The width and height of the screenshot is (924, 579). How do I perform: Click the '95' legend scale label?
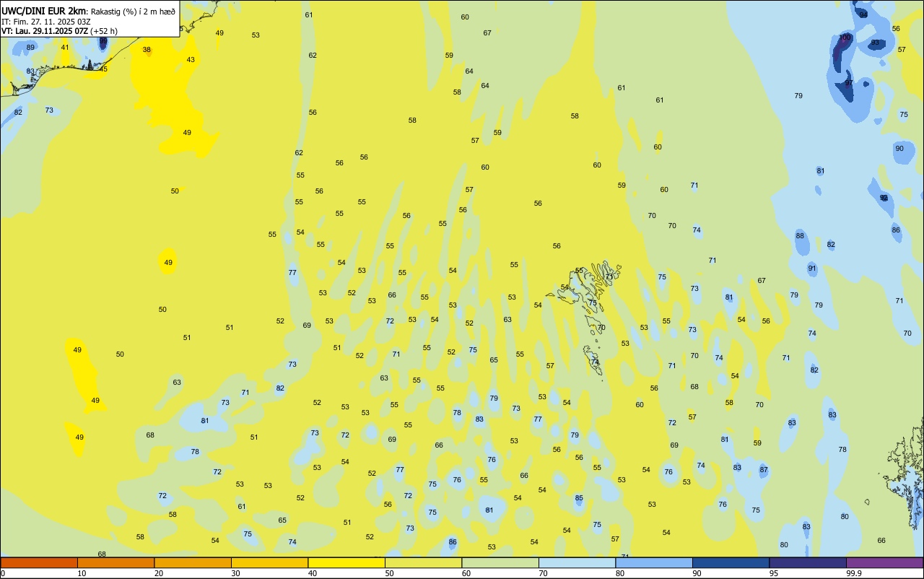[773, 573]
